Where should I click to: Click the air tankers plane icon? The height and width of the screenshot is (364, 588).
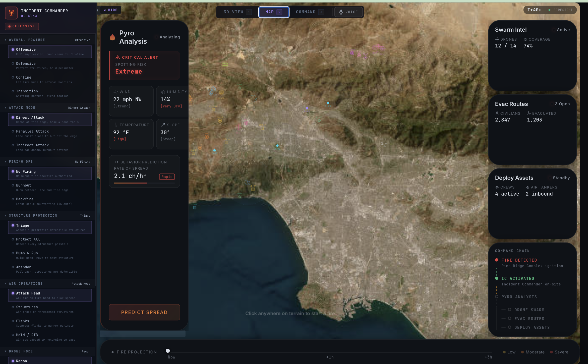[527, 187]
